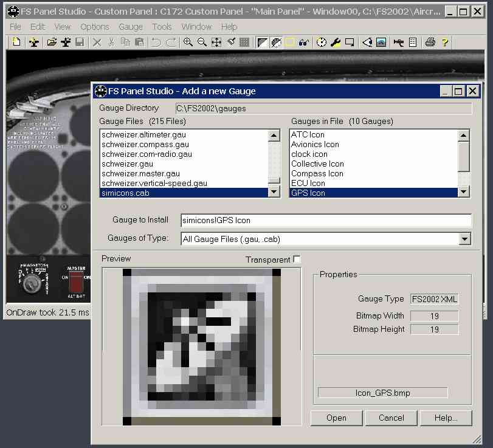Click the properties list sheet icon
493x448 pixels.
[413, 42]
